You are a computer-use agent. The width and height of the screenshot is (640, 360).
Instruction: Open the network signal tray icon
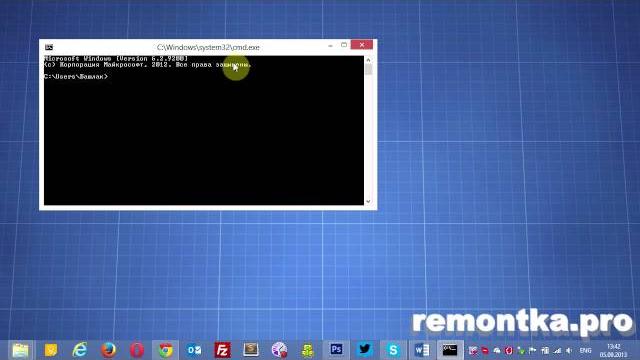pos(557,351)
